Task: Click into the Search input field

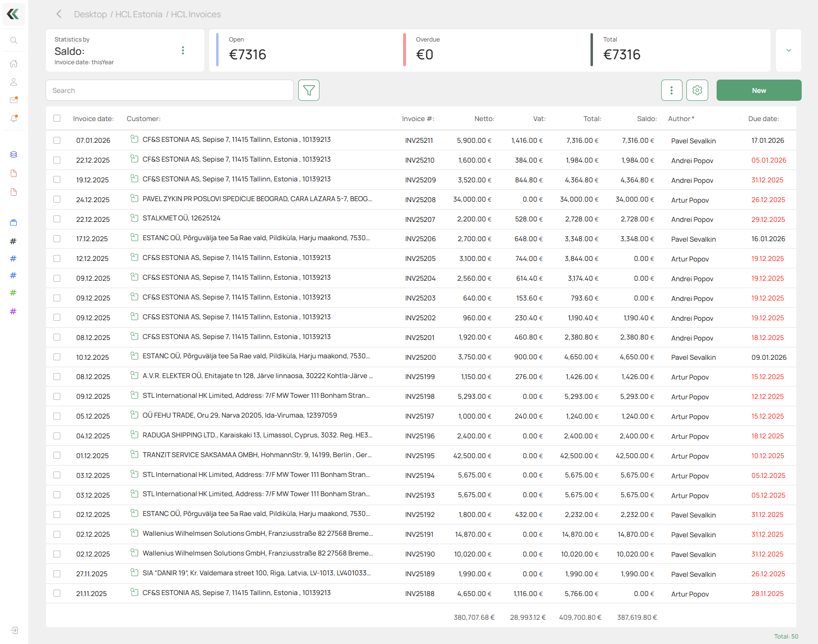Action: click(170, 90)
